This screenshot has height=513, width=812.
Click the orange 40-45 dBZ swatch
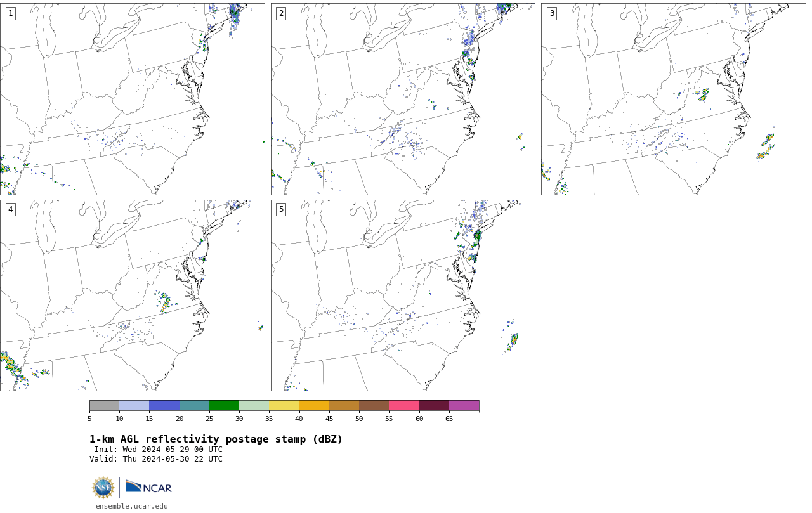tap(314, 406)
